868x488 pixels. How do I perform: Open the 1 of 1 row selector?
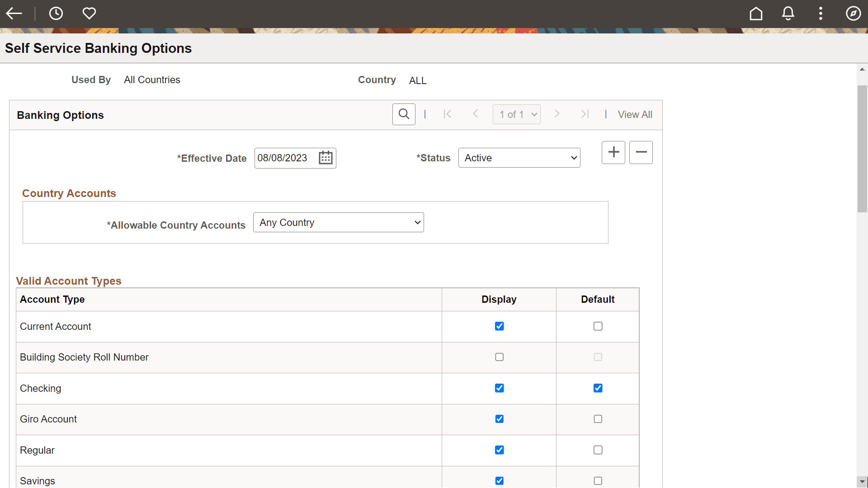(x=516, y=114)
